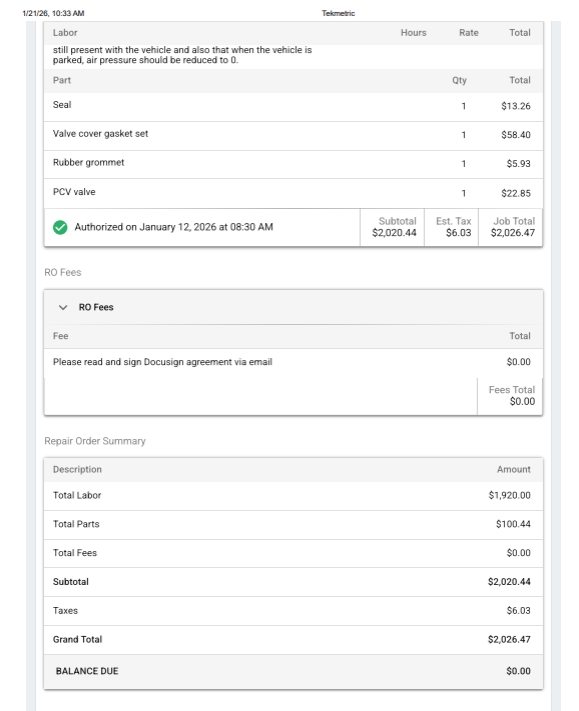Click the Rubber grommet part row

pyautogui.click(x=293, y=164)
